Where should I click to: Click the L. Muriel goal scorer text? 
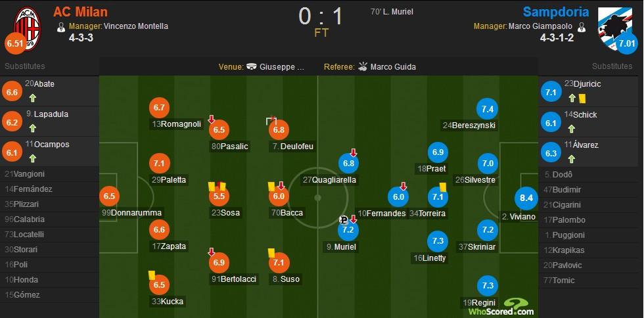pyautogui.click(x=398, y=12)
